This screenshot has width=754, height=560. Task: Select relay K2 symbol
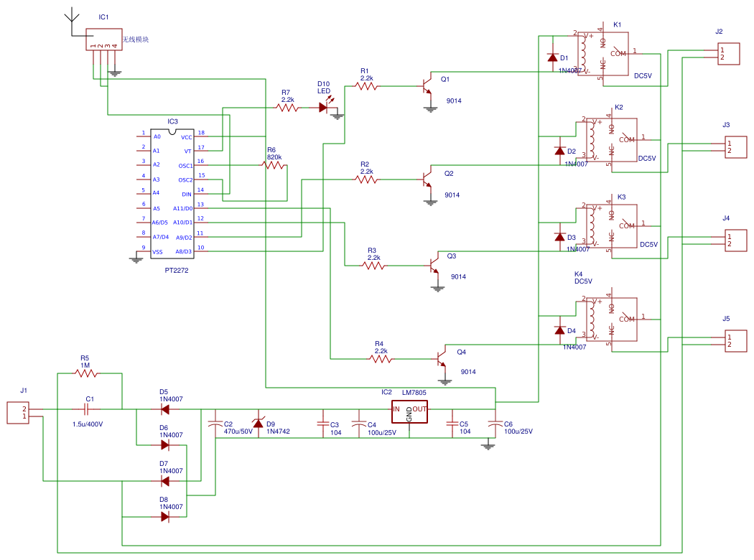[x=612, y=140]
